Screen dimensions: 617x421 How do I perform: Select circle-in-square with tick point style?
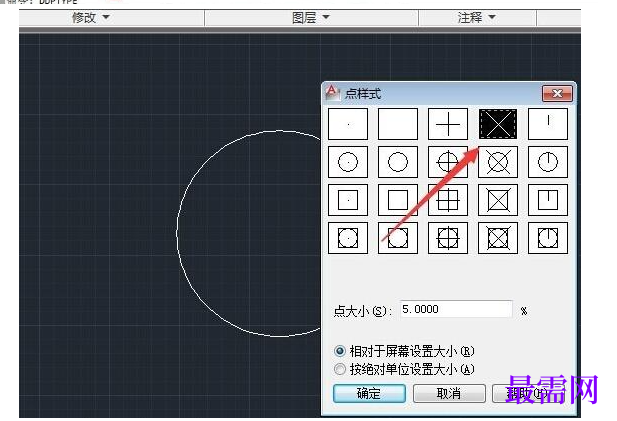click(548, 238)
